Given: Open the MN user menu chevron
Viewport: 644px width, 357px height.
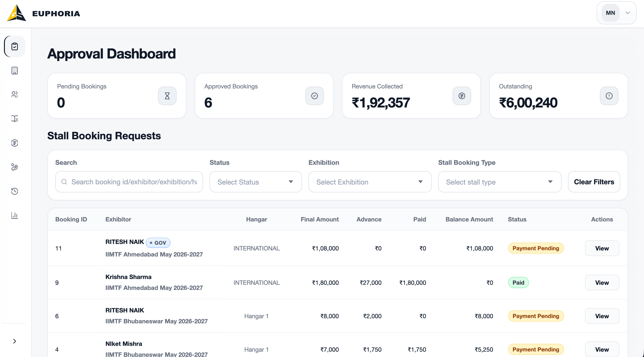Looking at the screenshot, I should pos(628,13).
